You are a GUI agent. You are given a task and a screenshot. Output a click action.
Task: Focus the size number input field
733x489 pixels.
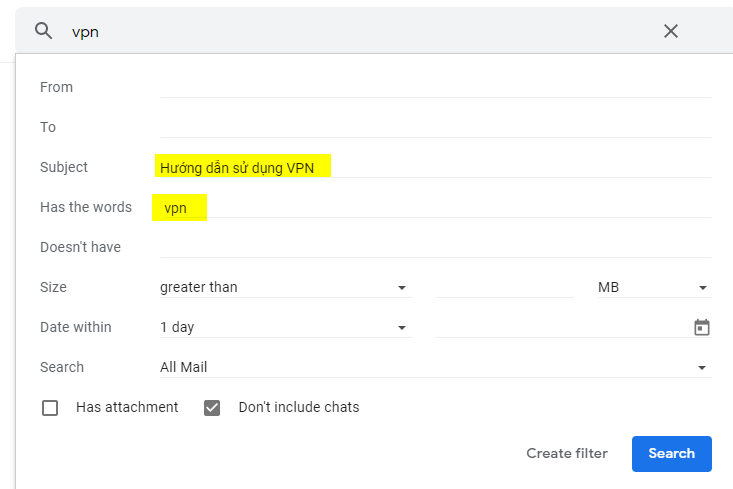click(x=505, y=287)
